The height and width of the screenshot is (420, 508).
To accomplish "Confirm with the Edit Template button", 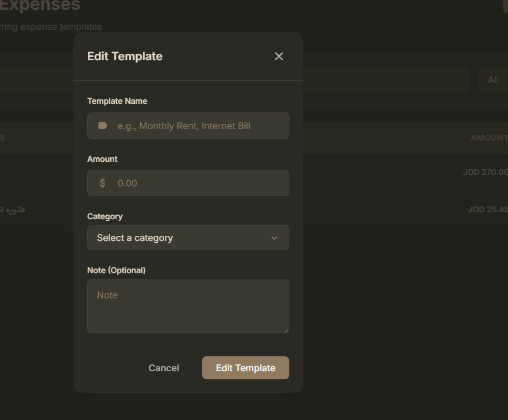I will click(246, 368).
